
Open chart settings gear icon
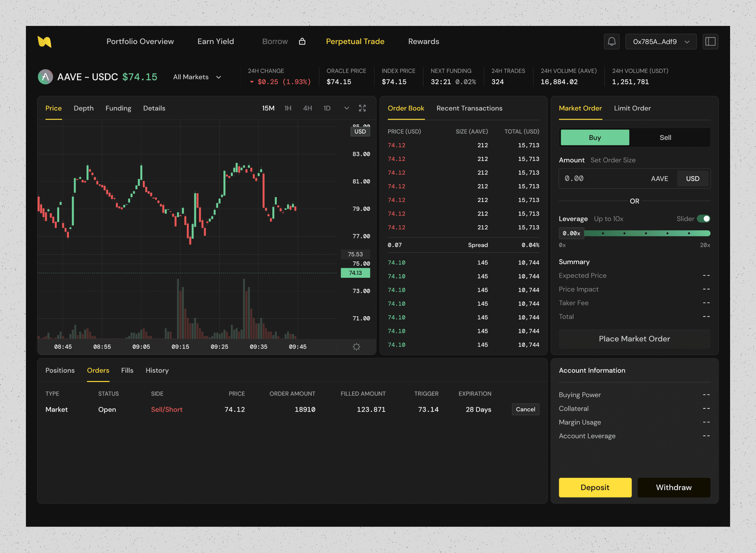[356, 347]
